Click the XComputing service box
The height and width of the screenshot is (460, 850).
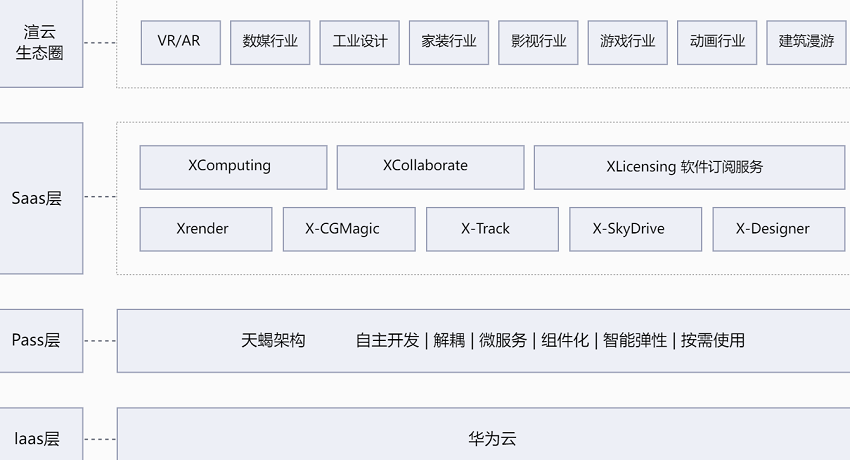(x=233, y=167)
